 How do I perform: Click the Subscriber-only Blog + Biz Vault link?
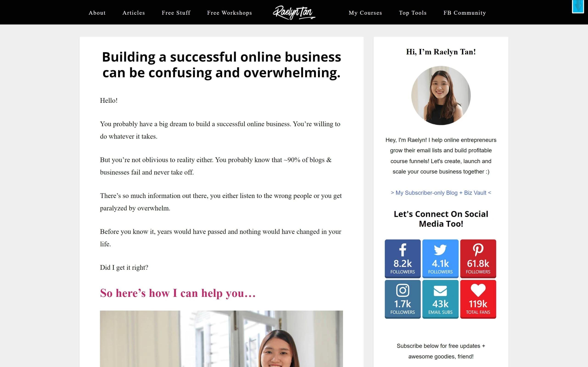441,193
